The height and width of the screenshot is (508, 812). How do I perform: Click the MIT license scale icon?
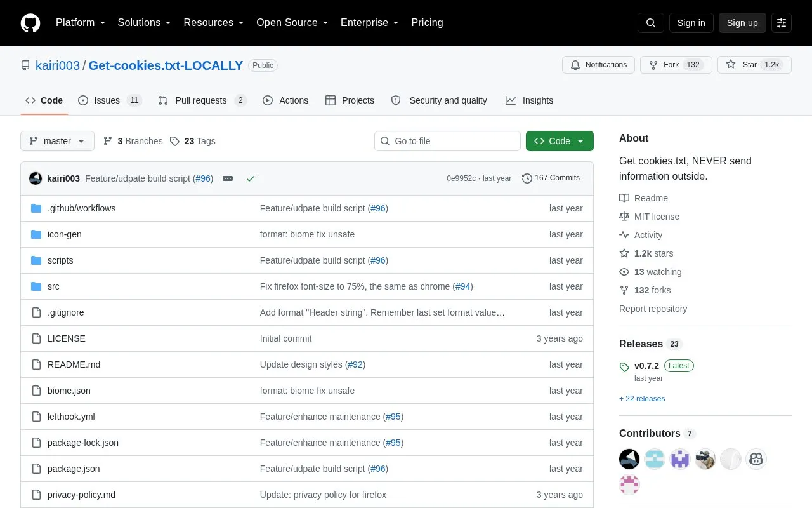coord(624,217)
